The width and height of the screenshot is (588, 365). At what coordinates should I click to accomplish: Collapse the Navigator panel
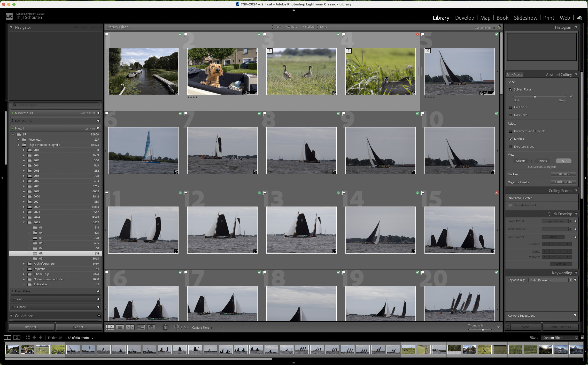(x=11, y=27)
